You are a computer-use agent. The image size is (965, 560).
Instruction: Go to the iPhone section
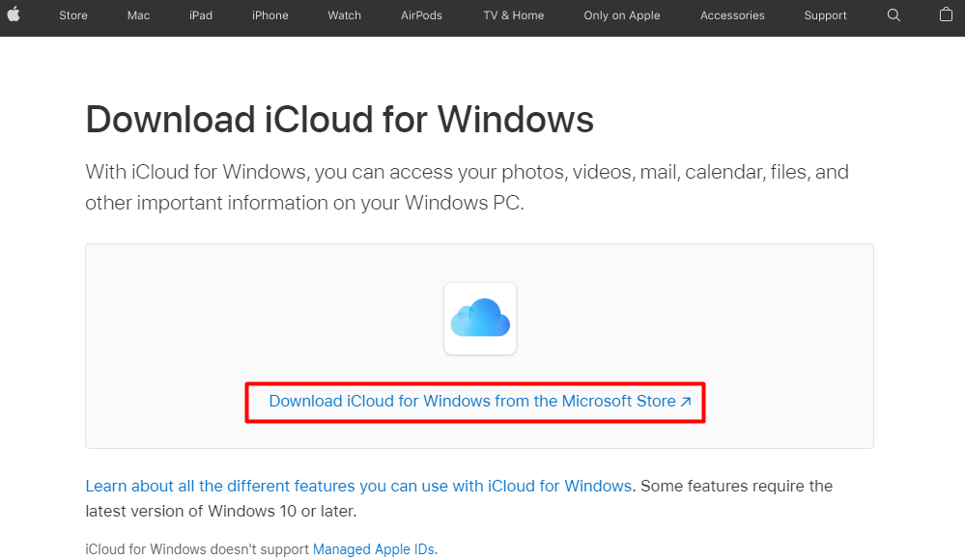click(x=270, y=15)
